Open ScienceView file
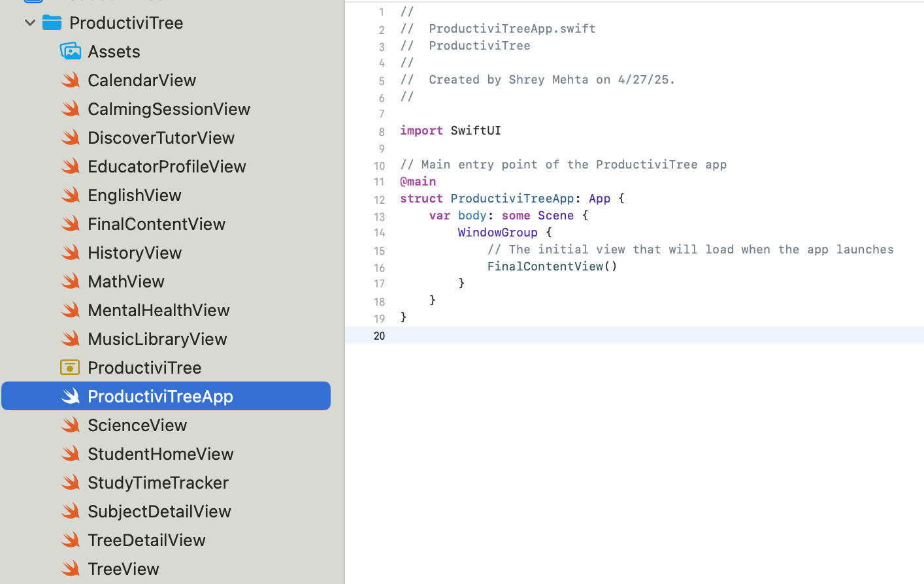The height and width of the screenshot is (584, 924). (x=137, y=425)
